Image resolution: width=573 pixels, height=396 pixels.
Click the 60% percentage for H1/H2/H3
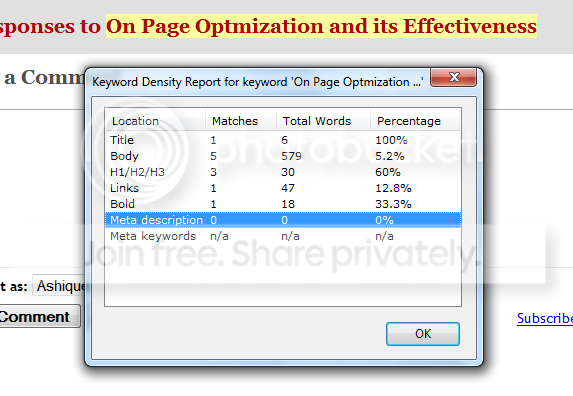(388, 172)
